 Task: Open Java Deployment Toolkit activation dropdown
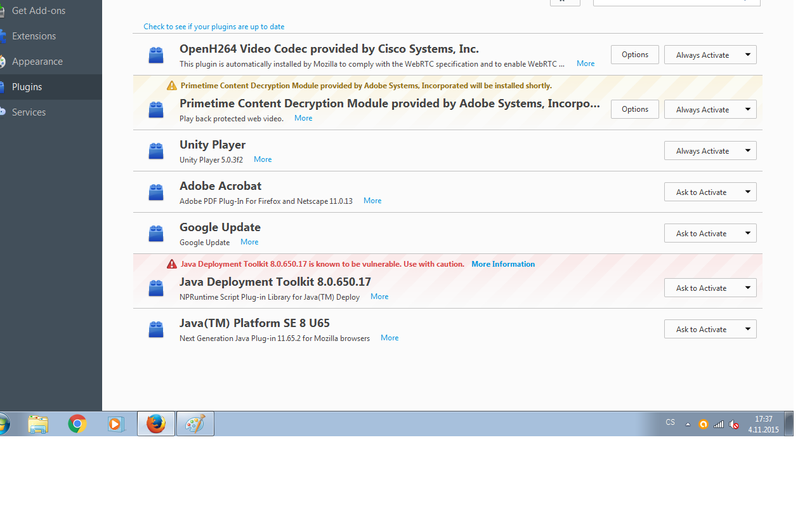click(x=710, y=288)
